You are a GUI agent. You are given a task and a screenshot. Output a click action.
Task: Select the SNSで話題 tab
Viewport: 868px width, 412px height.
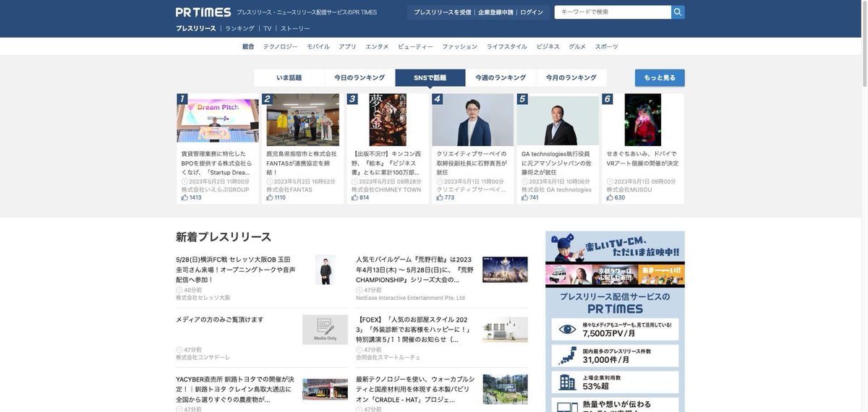pyautogui.click(x=430, y=78)
